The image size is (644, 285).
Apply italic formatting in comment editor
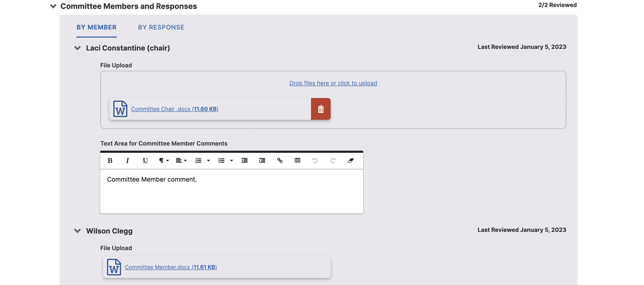(127, 161)
